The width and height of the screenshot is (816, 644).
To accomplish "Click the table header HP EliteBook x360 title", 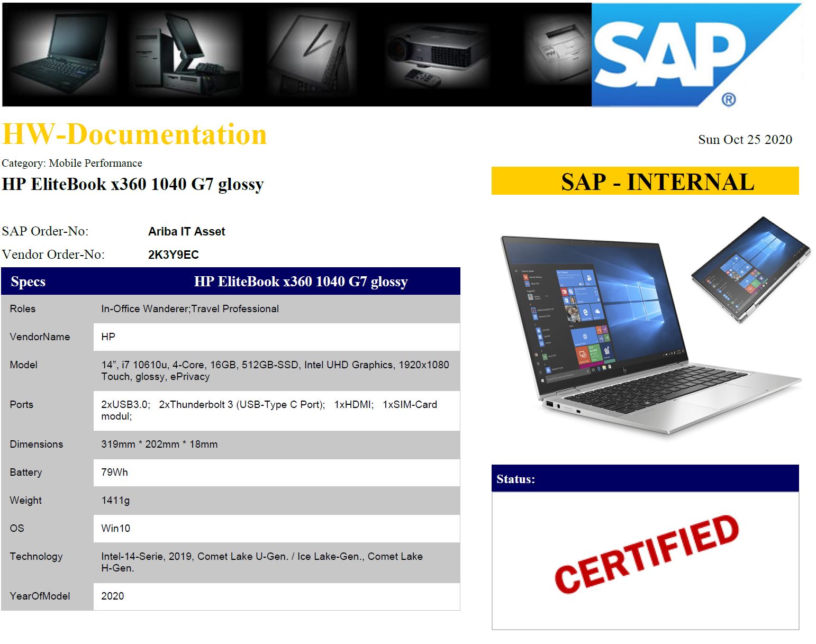I will click(301, 282).
